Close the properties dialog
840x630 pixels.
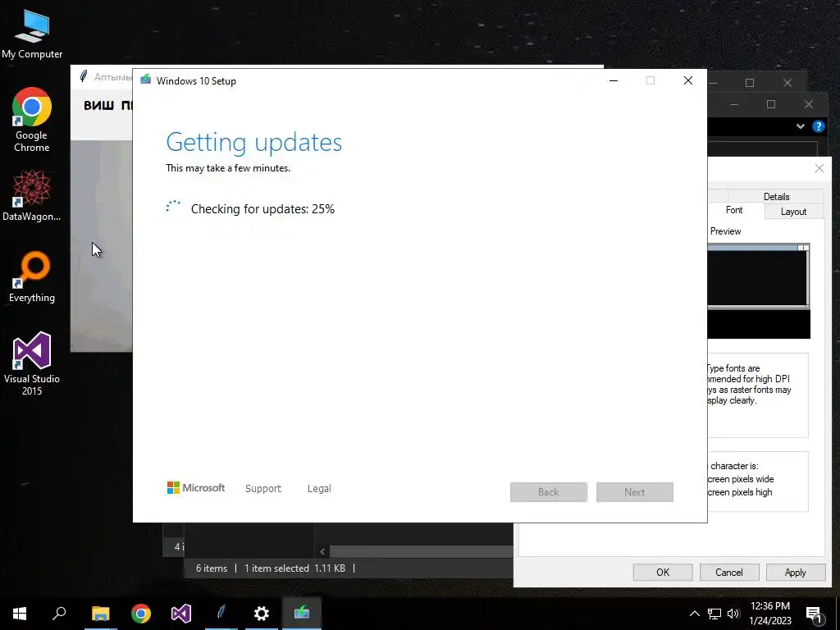pyautogui.click(x=819, y=168)
